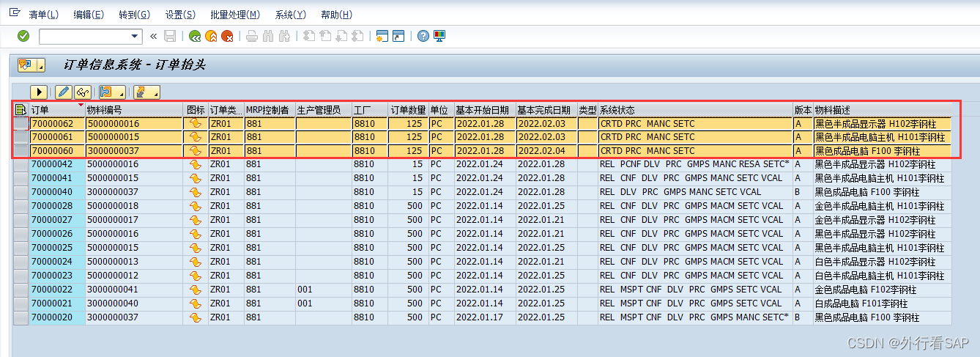Image resolution: width=980 pixels, height=357 pixels.
Task: Select row 70000022 using its row selector
Action: 21,290
